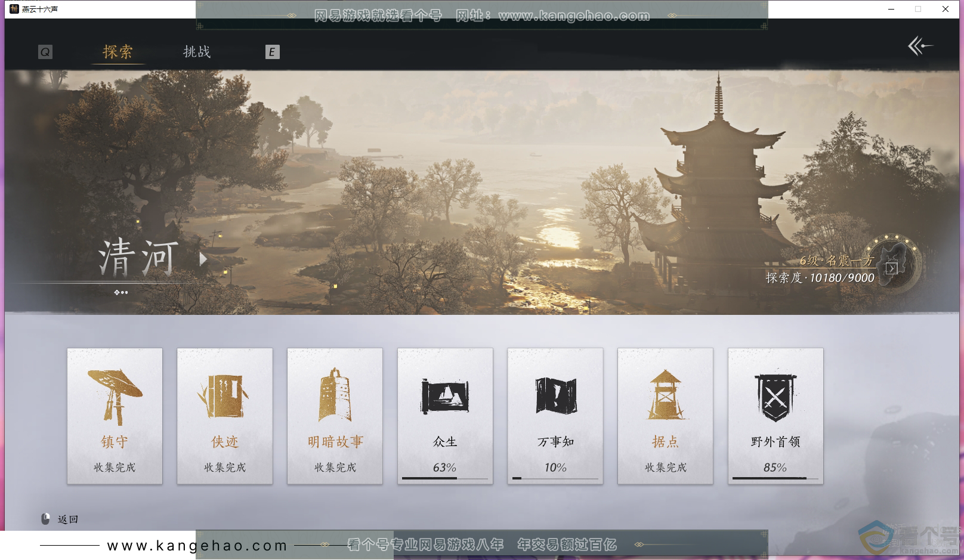The width and height of the screenshot is (964, 560).
Task: Open the 镇守 straw hat card icon
Action: click(x=115, y=396)
